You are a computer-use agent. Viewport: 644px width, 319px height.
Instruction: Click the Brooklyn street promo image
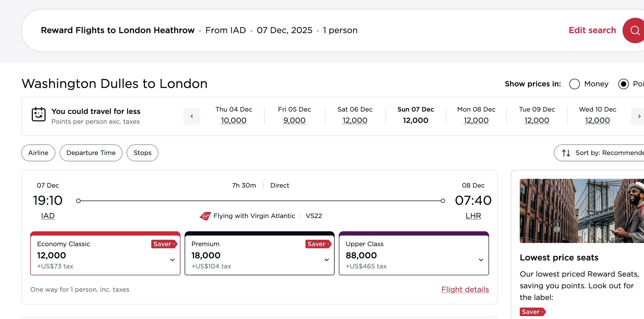coord(582,211)
